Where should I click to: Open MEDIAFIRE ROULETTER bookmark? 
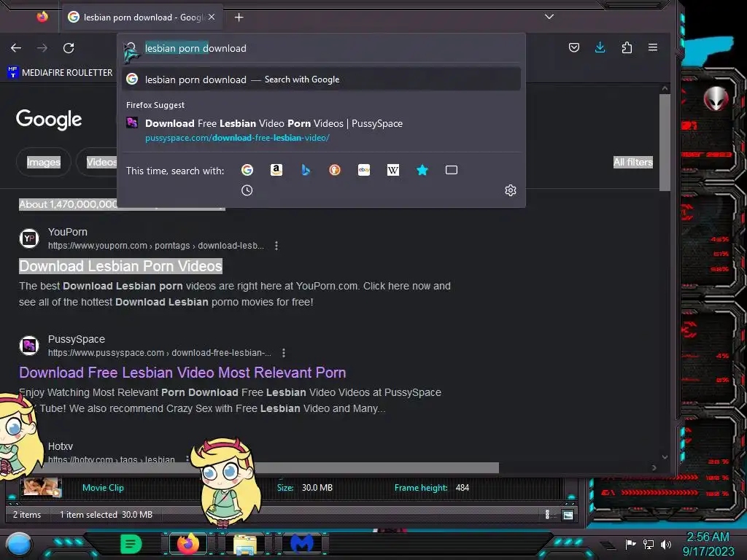pos(61,72)
